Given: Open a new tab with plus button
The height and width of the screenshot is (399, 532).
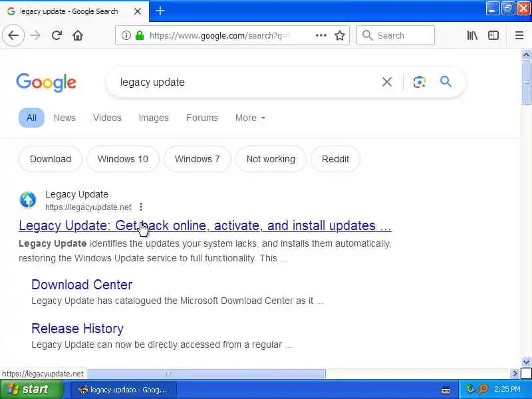Looking at the screenshot, I should 160,11.
